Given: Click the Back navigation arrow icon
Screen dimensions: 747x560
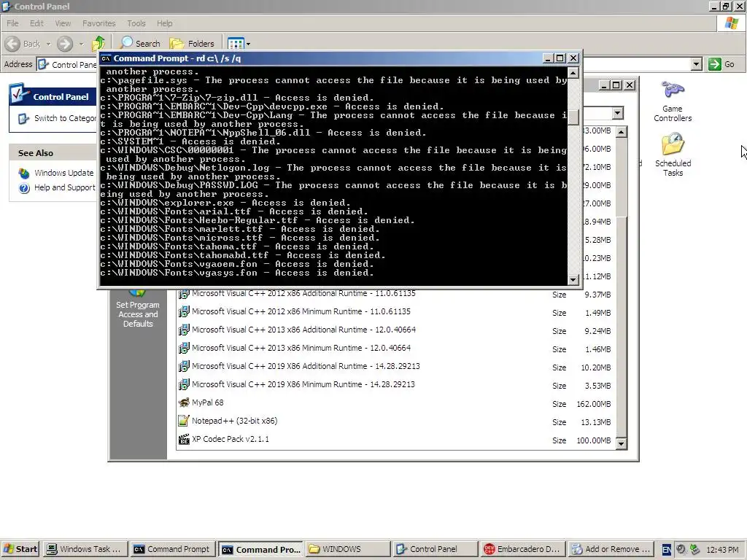Looking at the screenshot, I should [13, 44].
